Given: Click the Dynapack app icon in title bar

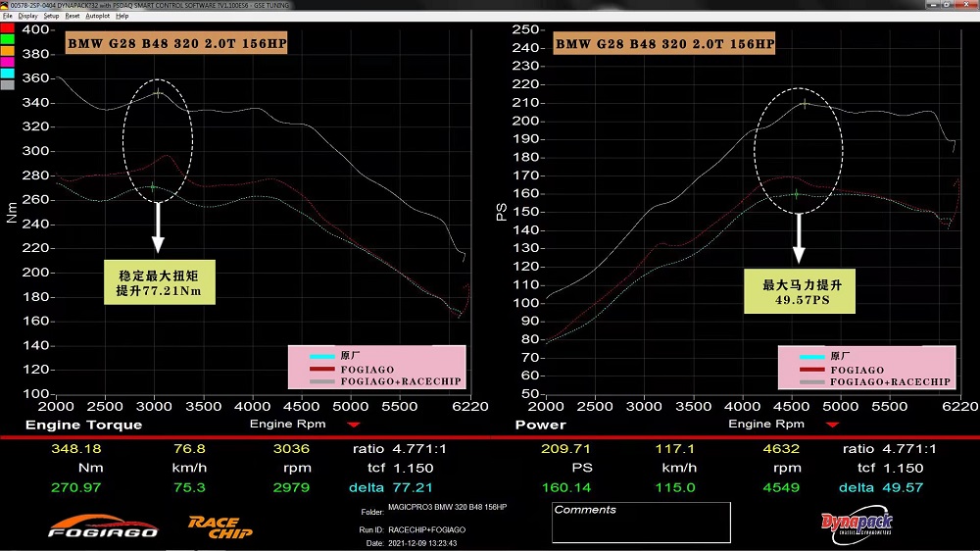Looking at the screenshot, I should 4,5.
